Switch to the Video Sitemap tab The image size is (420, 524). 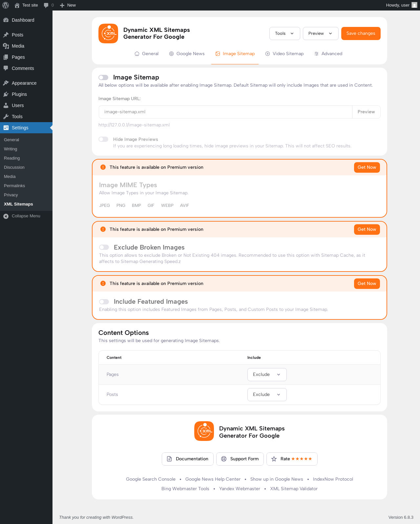tap(284, 54)
